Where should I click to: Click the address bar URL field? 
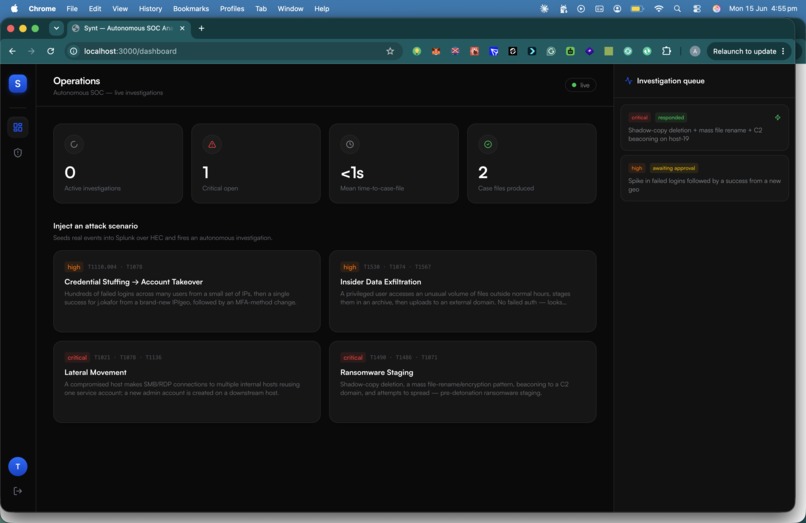tap(231, 51)
